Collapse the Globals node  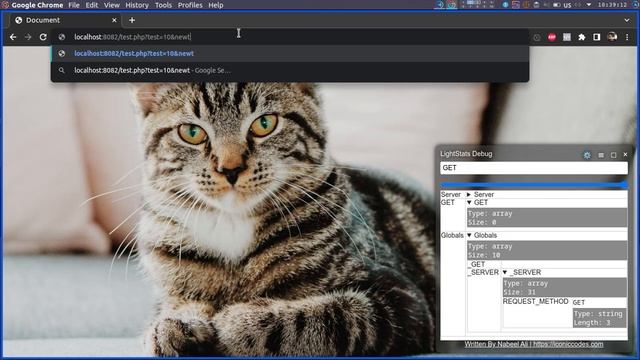469,235
